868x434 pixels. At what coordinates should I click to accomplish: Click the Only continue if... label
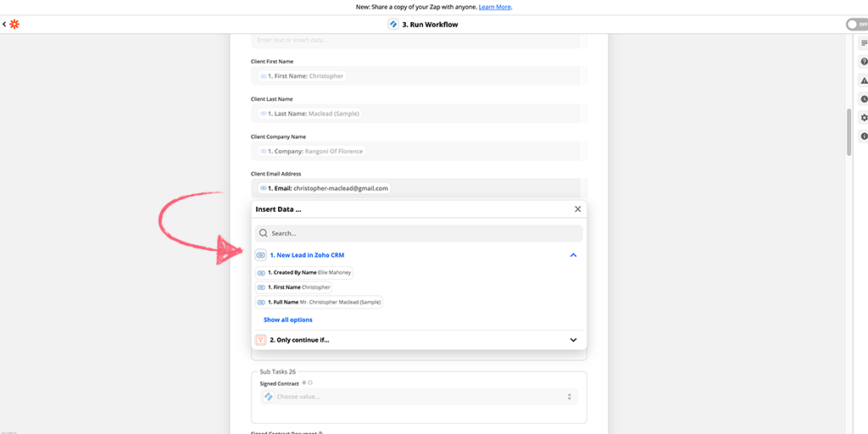[x=299, y=340]
